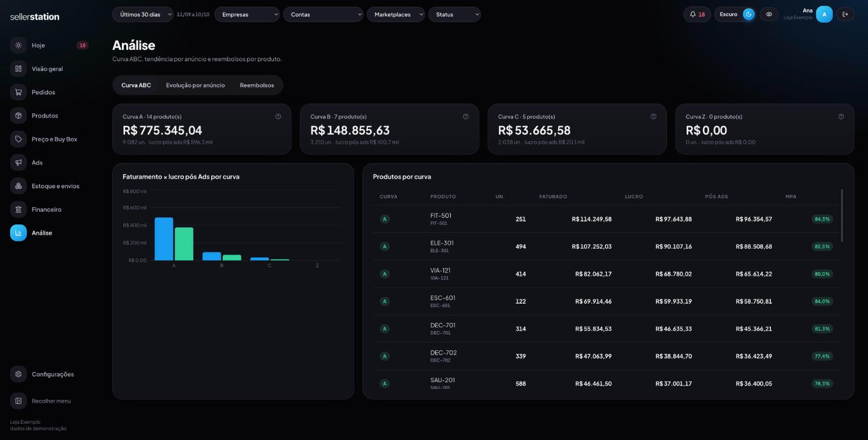Open the Status filter dropdown
Image resolution: width=868 pixels, height=440 pixels.
(455, 15)
